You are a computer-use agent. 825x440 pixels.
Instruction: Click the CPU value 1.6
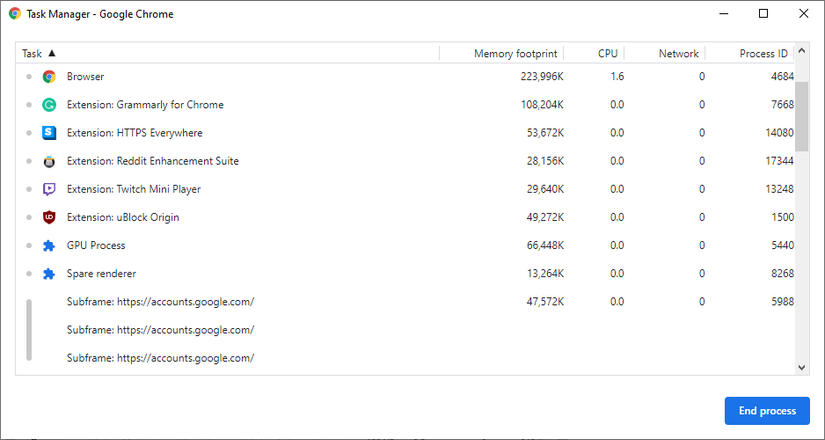pyautogui.click(x=618, y=77)
